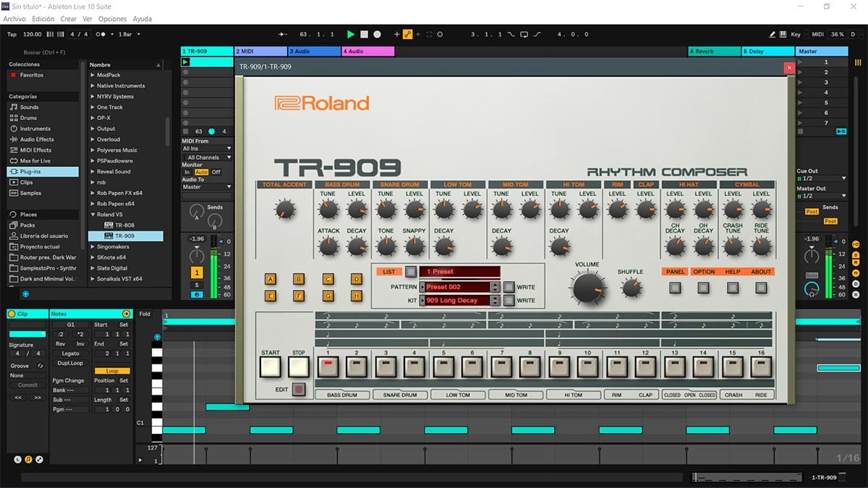Viewport: 868px width, 488px height.
Task: Close the TR-909 plug-in window
Action: 789,67
